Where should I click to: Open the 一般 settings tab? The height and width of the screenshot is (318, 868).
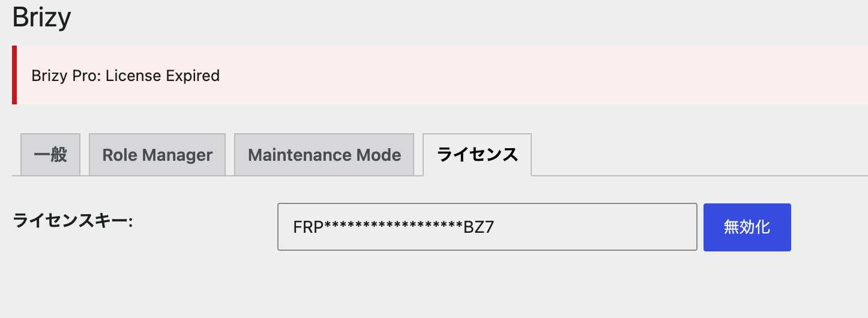click(50, 155)
